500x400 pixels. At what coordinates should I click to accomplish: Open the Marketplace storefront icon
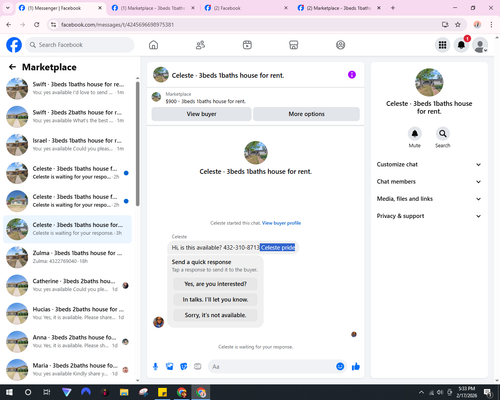tap(294, 45)
